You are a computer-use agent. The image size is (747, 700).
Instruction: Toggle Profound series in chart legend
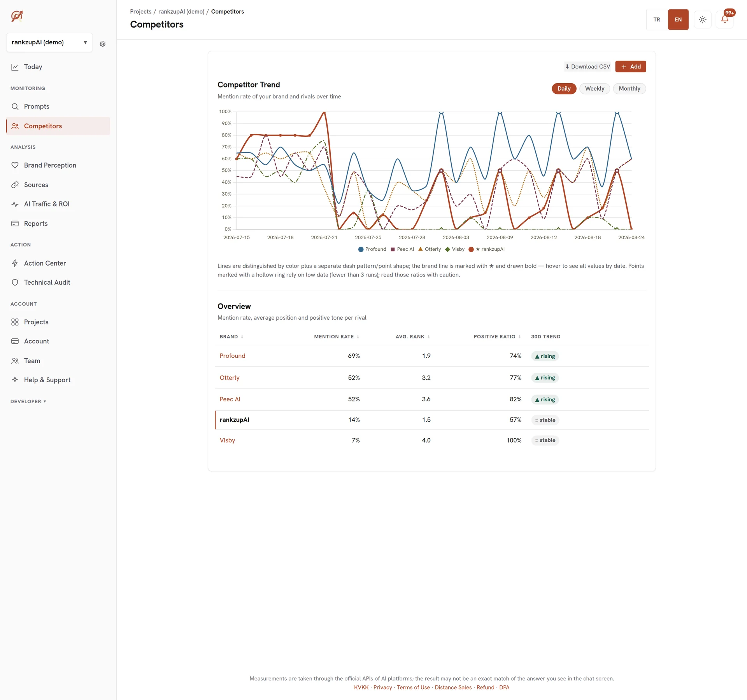click(372, 249)
